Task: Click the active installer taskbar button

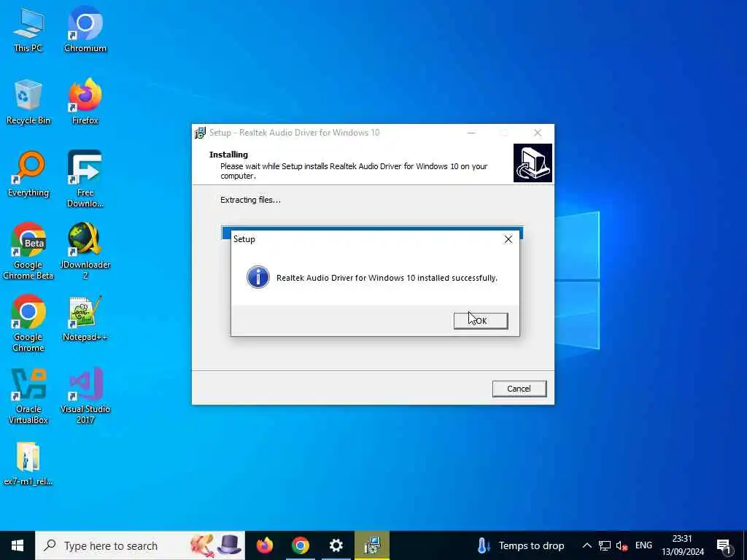Action: coord(372,545)
